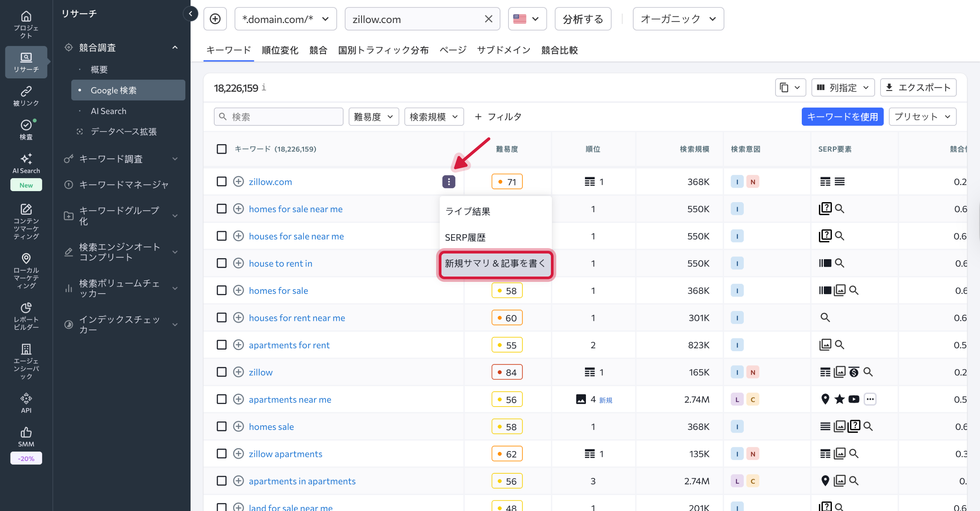Check the checkbox next to 'zillow apartments'
Viewport: 980px width, 511px height.
[x=222, y=453]
